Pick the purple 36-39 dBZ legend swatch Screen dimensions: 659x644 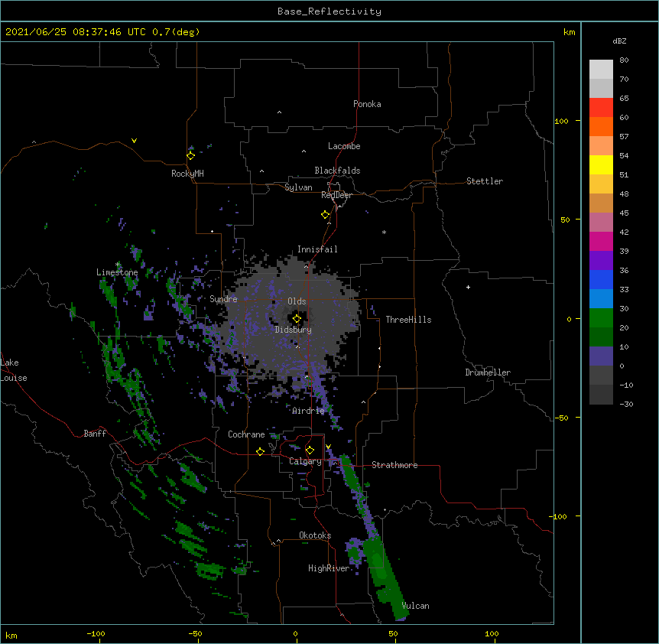point(601,261)
